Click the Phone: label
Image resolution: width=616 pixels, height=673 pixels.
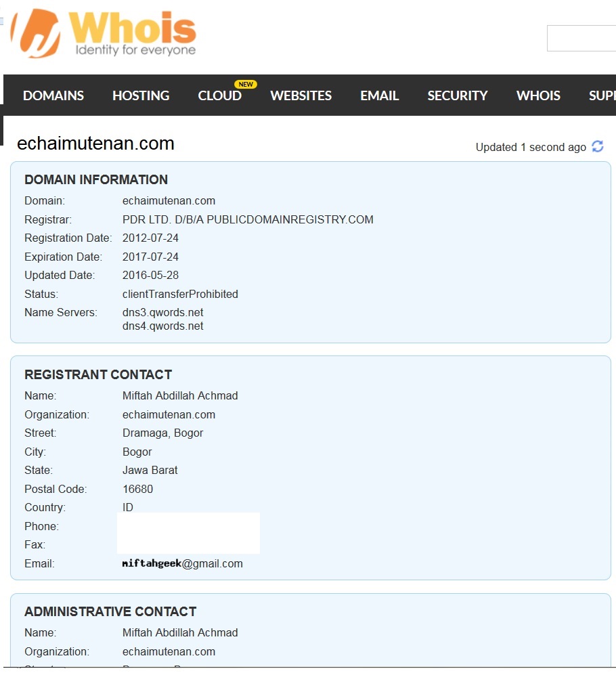coord(42,526)
